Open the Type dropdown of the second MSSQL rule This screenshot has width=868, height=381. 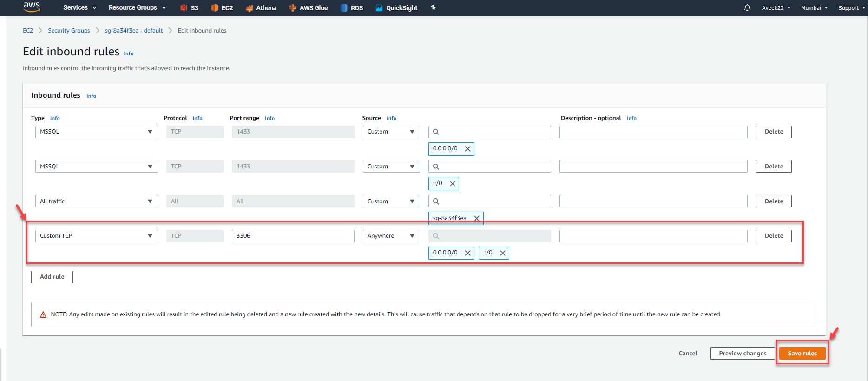[x=97, y=167]
